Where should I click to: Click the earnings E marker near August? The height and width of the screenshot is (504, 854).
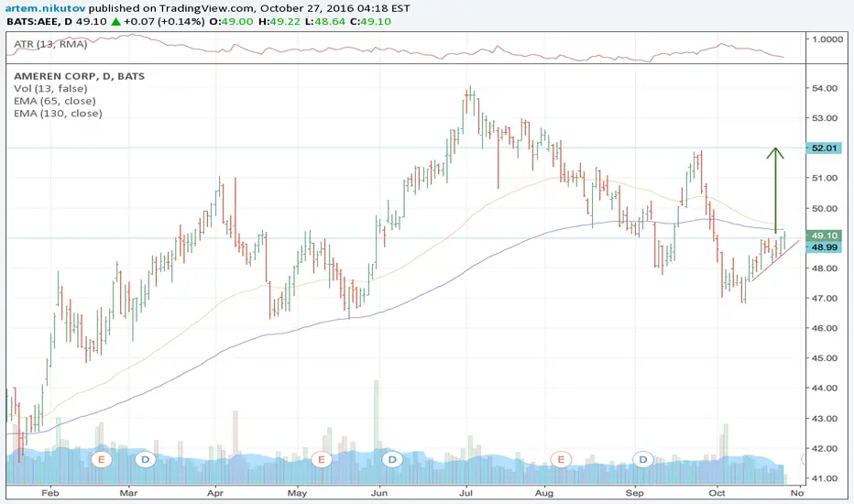pos(561,459)
